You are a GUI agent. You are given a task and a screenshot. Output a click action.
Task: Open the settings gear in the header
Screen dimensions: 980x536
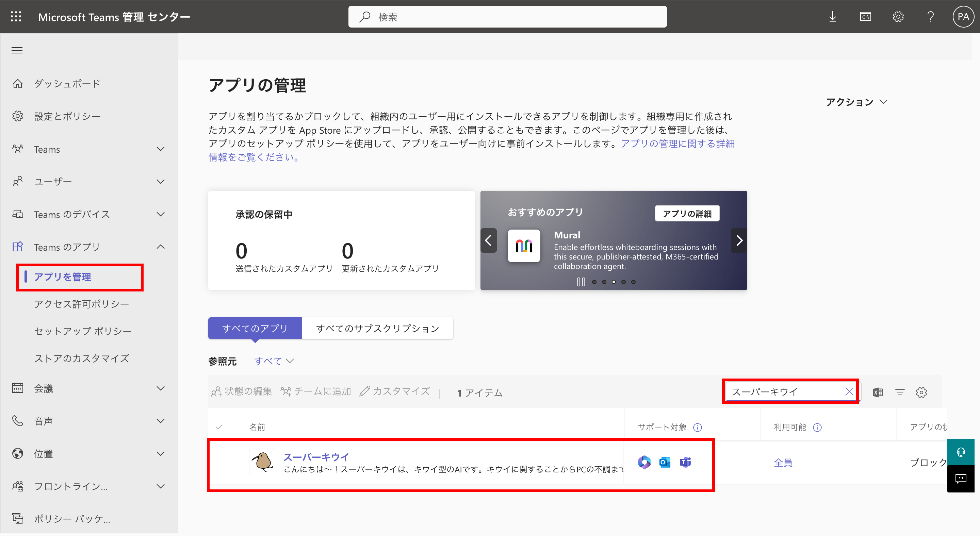pos(898,17)
